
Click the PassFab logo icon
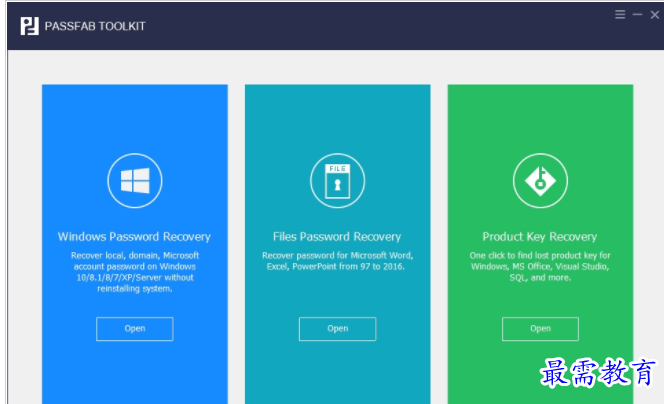pyautogui.click(x=30, y=26)
